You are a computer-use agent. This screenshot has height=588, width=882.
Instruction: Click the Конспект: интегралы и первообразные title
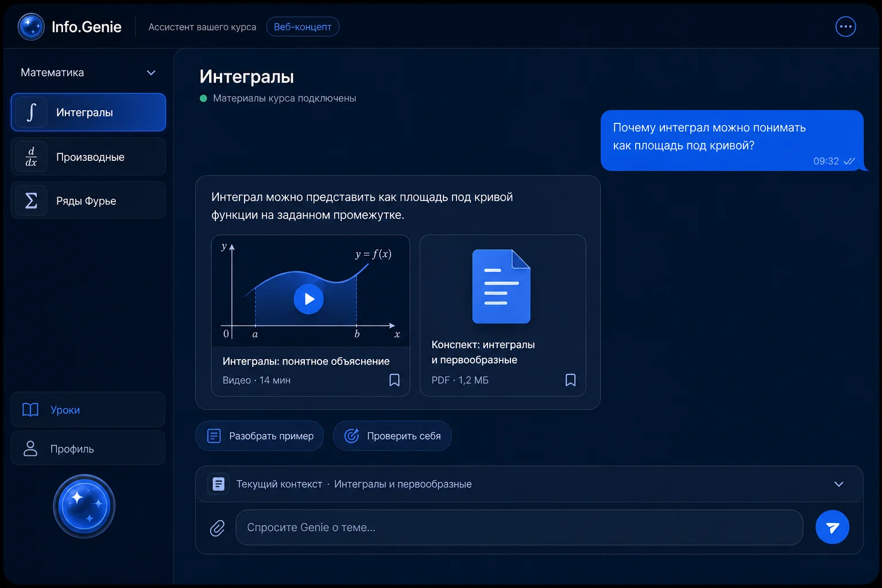(483, 352)
